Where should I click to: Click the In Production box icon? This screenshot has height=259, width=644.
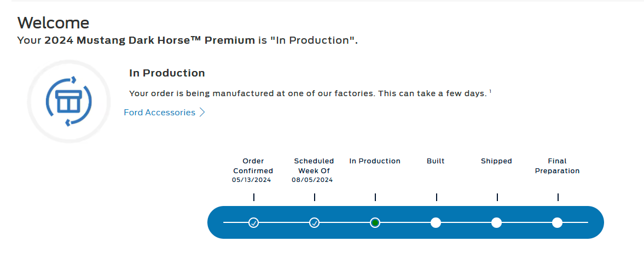click(x=68, y=101)
